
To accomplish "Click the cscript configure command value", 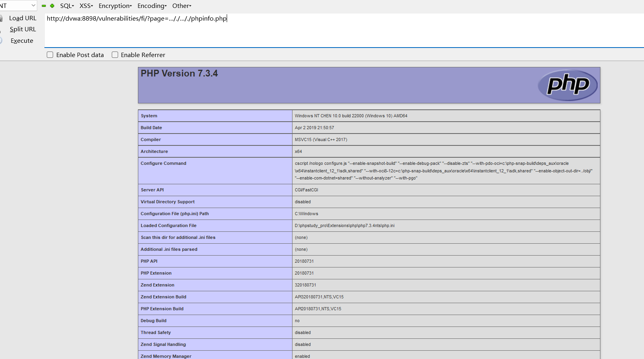I will [443, 171].
